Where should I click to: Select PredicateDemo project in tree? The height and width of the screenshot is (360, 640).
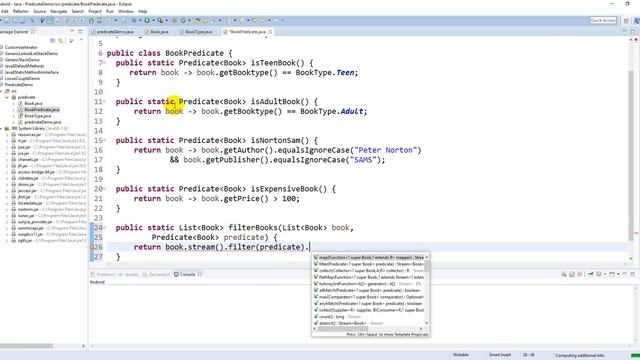[18, 84]
